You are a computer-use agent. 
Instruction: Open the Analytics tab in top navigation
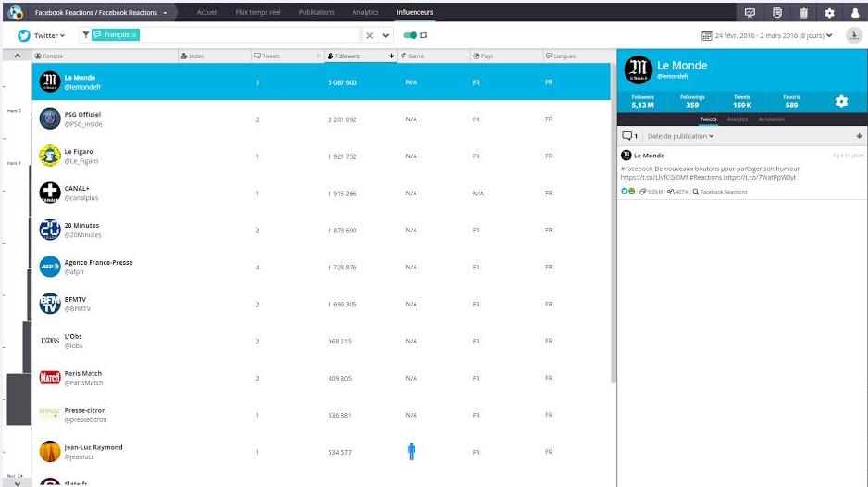click(x=366, y=13)
